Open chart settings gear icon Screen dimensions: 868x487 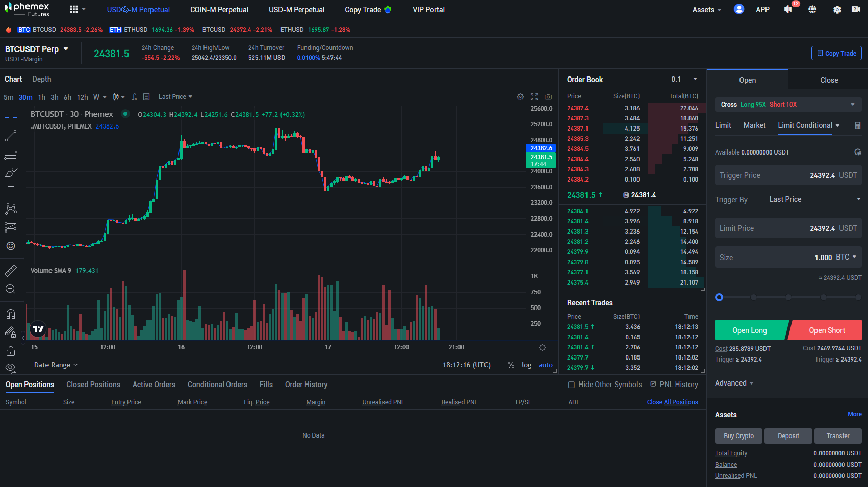pos(520,97)
